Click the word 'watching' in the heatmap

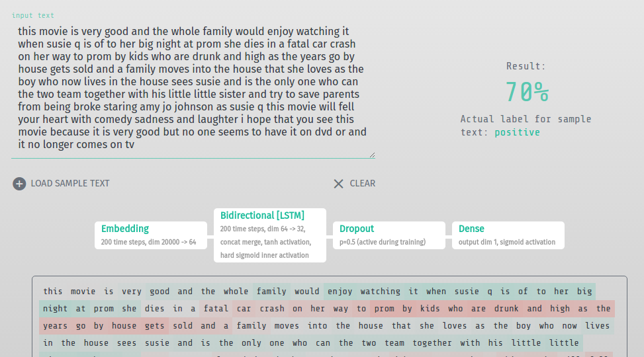[381, 292]
